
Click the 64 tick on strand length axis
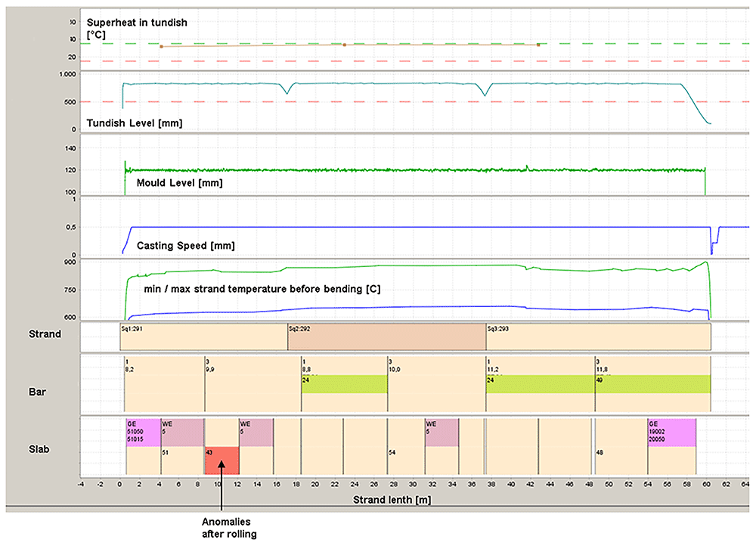pyautogui.click(x=745, y=484)
